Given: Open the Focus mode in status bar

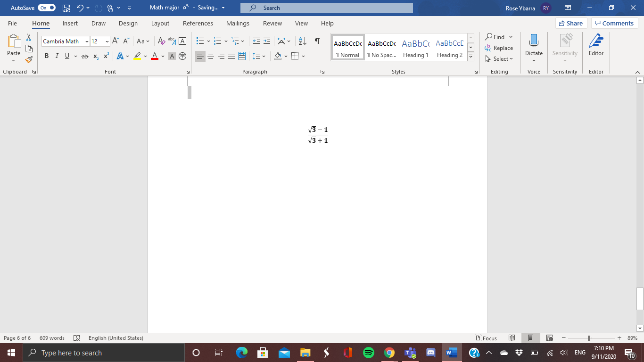Looking at the screenshot, I should coord(486,338).
